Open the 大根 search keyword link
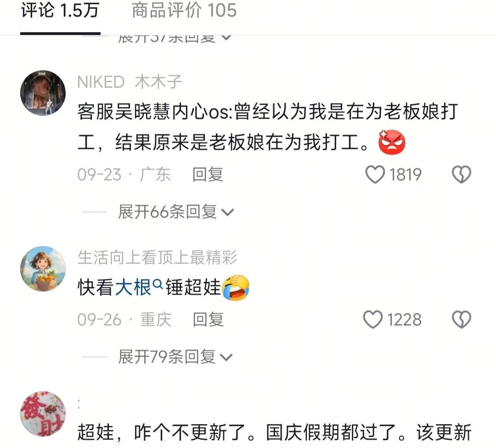 (133, 287)
